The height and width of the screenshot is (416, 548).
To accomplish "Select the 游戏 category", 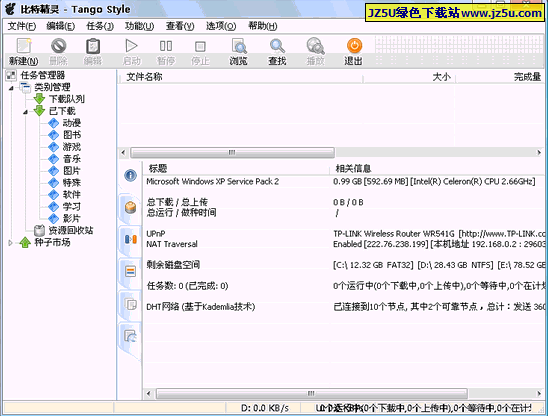I will 72,146.
